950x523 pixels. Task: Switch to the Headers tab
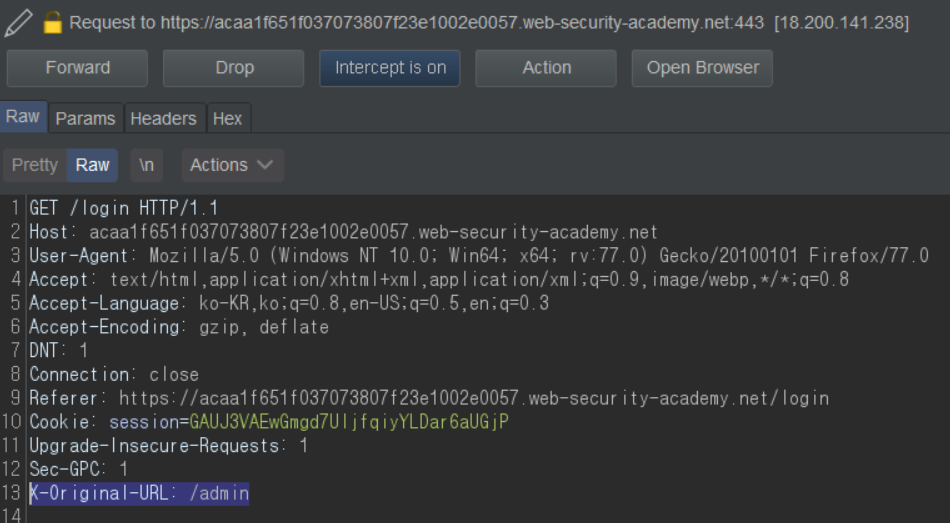click(163, 118)
